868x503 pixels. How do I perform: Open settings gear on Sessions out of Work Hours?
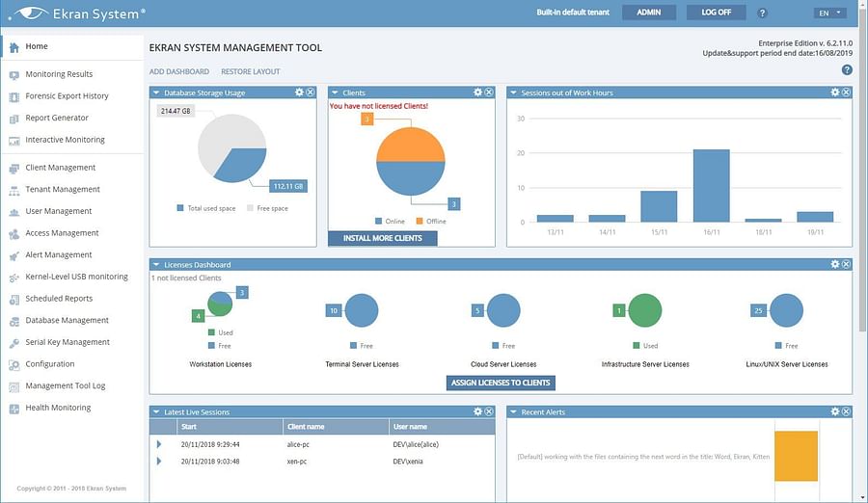pyautogui.click(x=835, y=93)
